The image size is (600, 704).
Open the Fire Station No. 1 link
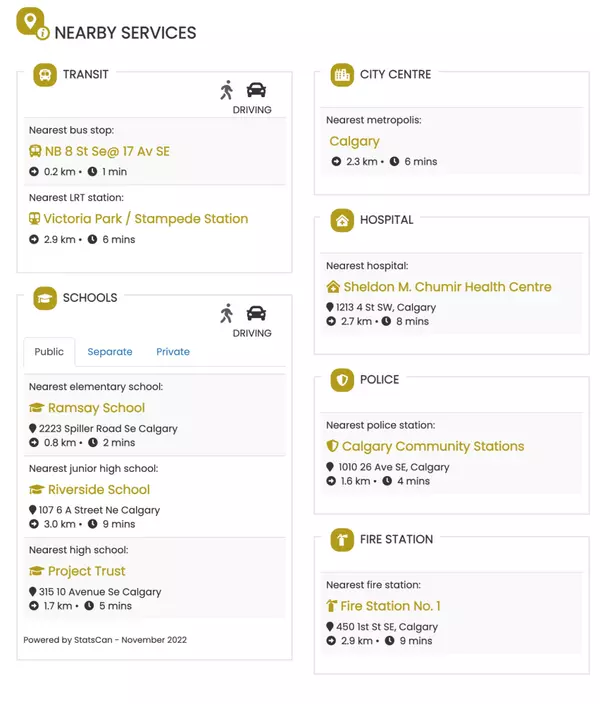390,606
